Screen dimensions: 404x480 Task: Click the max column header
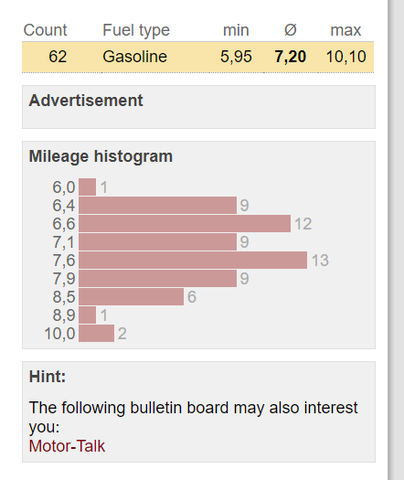(345, 30)
